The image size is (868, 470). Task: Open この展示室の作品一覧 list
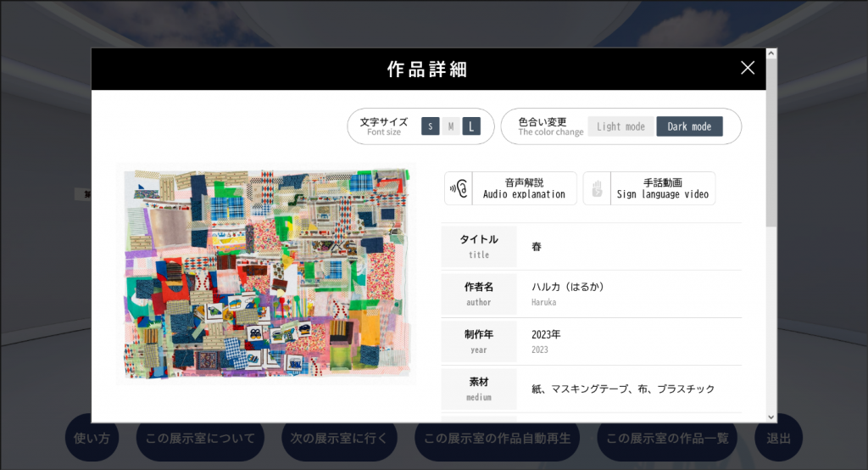click(x=667, y=439)
